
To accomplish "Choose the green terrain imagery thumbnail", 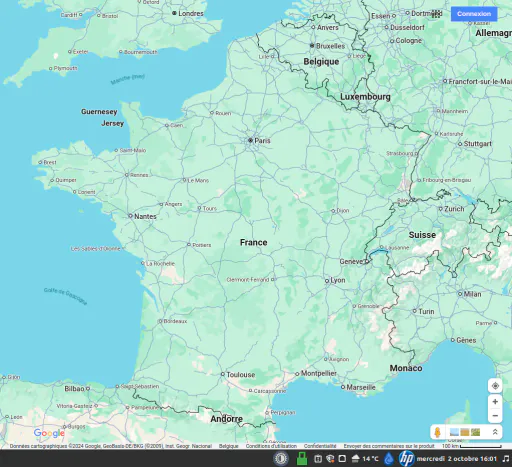I will 475,432.
